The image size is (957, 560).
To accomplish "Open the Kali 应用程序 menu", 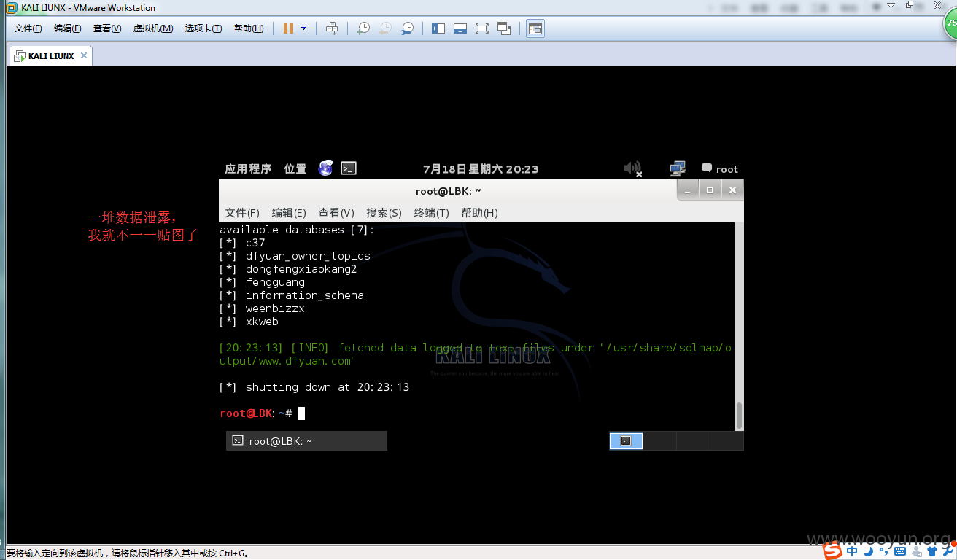I will [248, 168].
